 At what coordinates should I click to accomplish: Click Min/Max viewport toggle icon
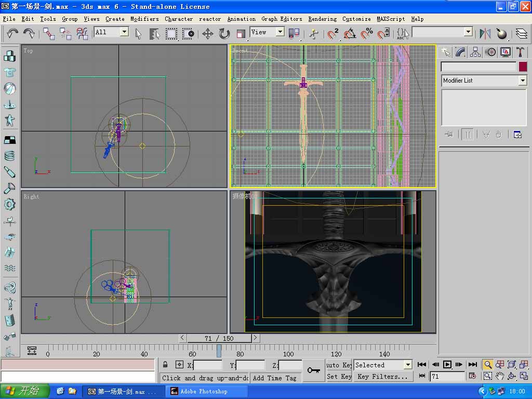click(524, 376)
